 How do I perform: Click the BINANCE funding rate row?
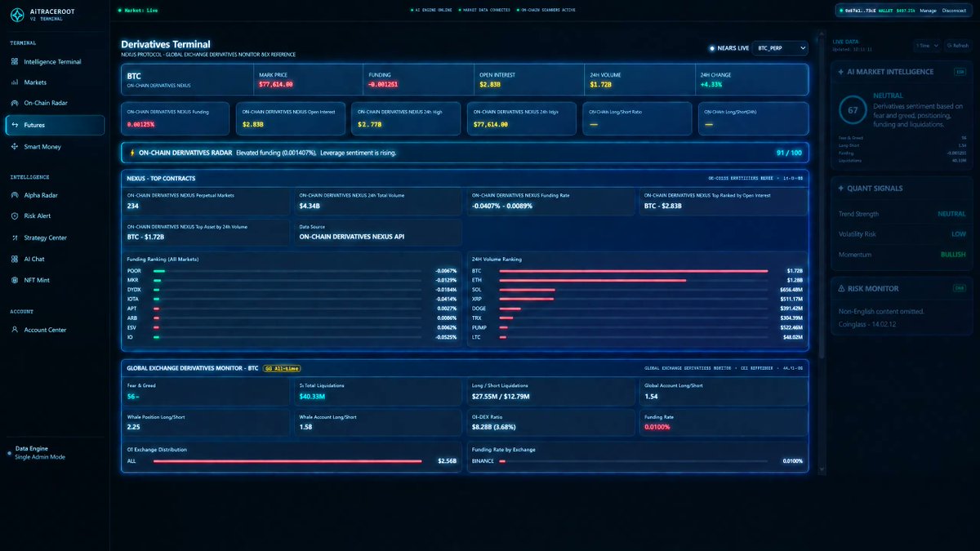(637, 461)
